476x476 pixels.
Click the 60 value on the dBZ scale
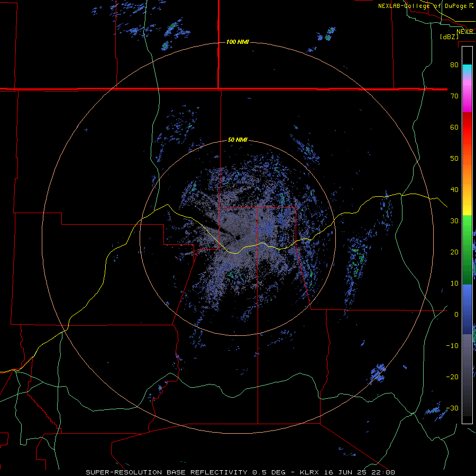pos(454,127)
